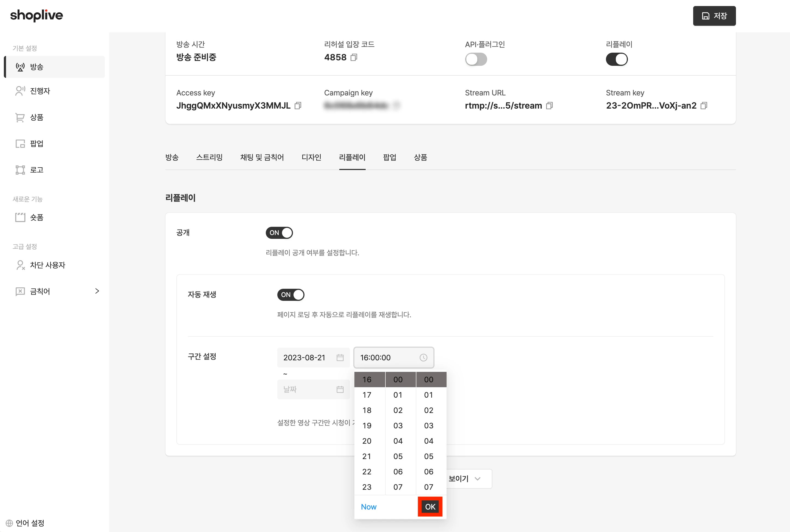This screenshot has height=532, width=790.
Task: Save settings with the 저장 button
Action: [x=714, y=16]
